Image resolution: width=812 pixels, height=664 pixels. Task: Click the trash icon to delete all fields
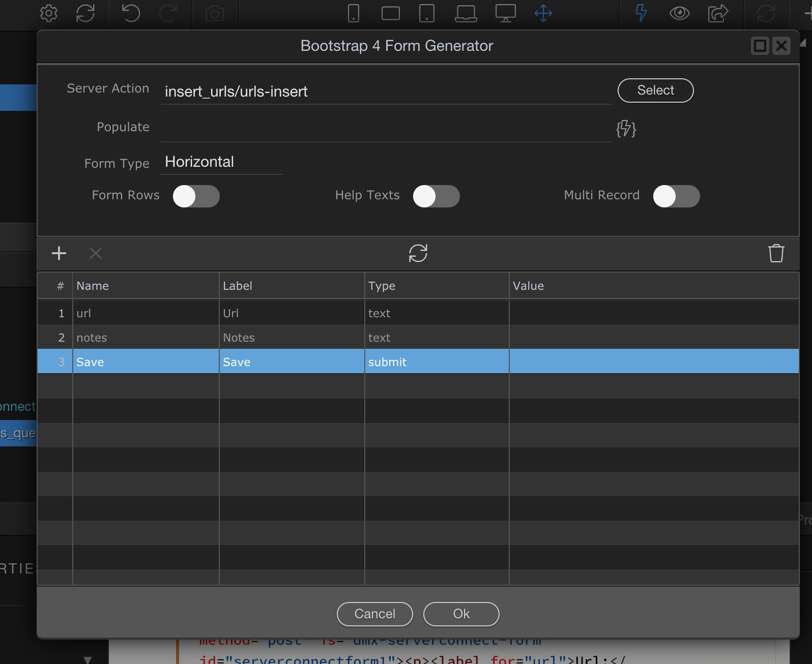pos(776,253)
